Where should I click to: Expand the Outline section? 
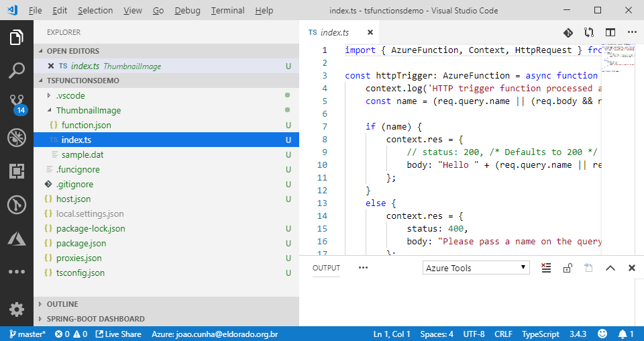coord(166,304)
